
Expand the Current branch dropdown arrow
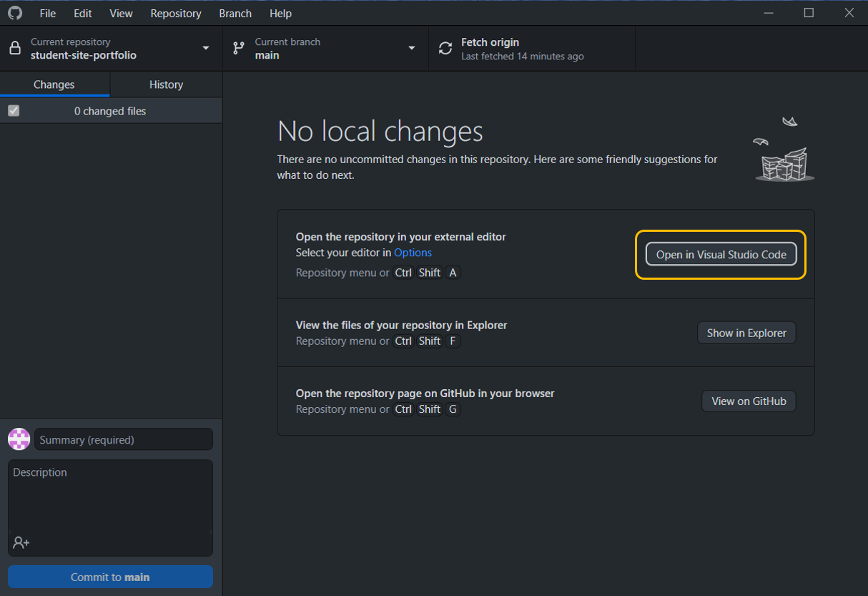[x=412, y=49]
